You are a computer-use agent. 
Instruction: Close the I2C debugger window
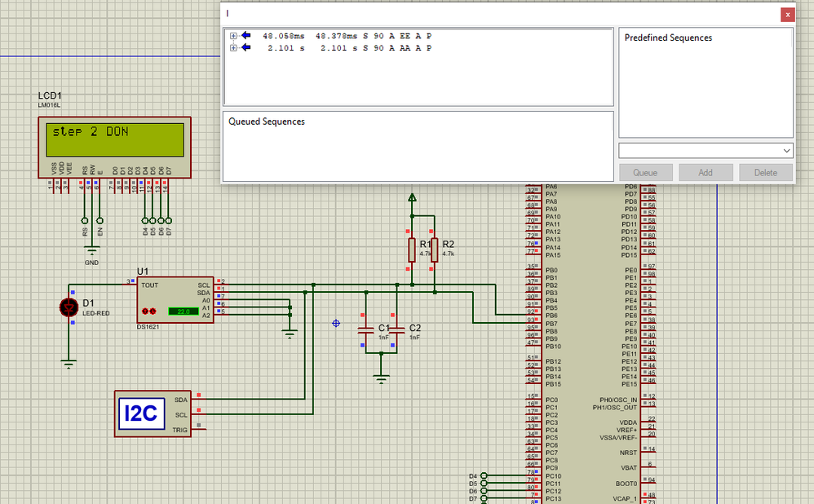point(788,15)
